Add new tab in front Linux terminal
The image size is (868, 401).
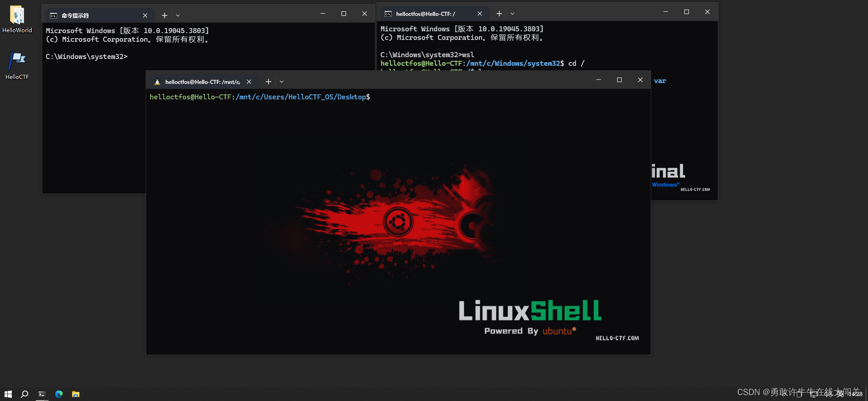(x=268, y=82)
